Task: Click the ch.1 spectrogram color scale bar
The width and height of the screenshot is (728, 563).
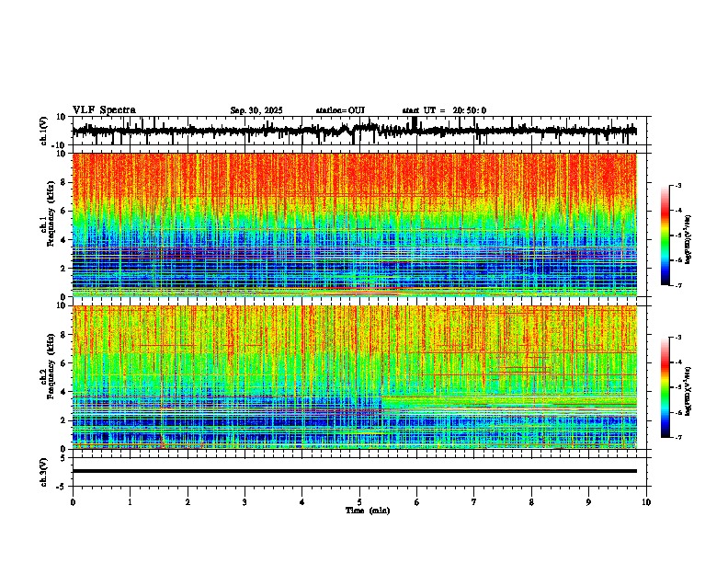Action: (x=665, y=236)
